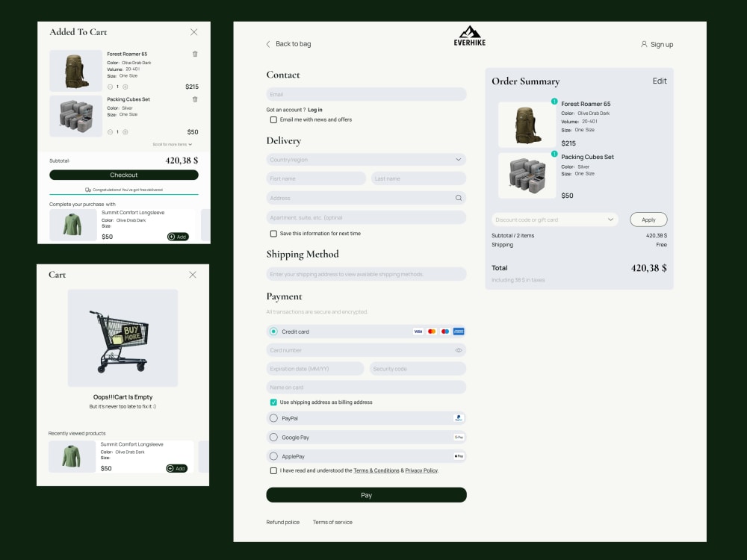
Task: Uncheck Use shipping address as billing address
Action: [x=273, y=402]
